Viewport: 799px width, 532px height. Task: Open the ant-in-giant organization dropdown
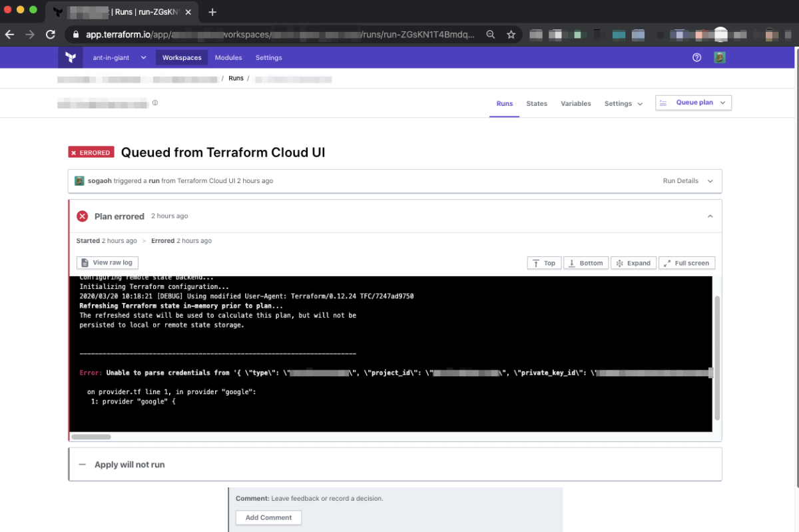pos(120,58)
